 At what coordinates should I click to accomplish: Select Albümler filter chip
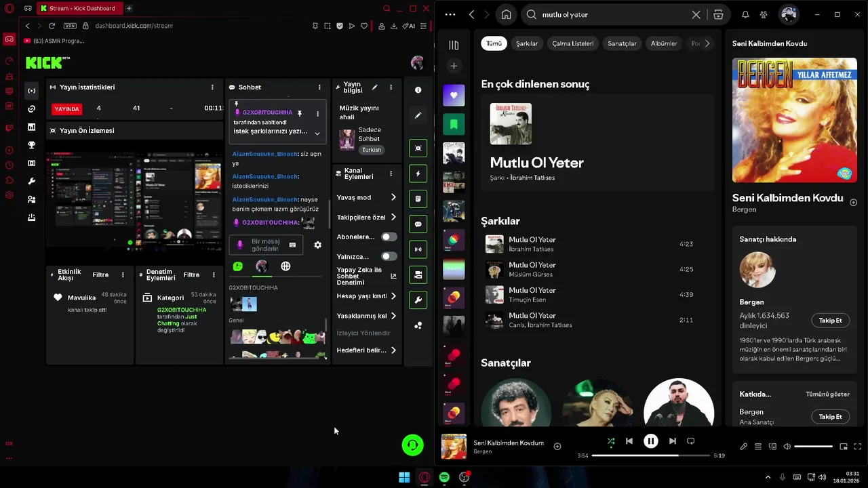[664, 43]
